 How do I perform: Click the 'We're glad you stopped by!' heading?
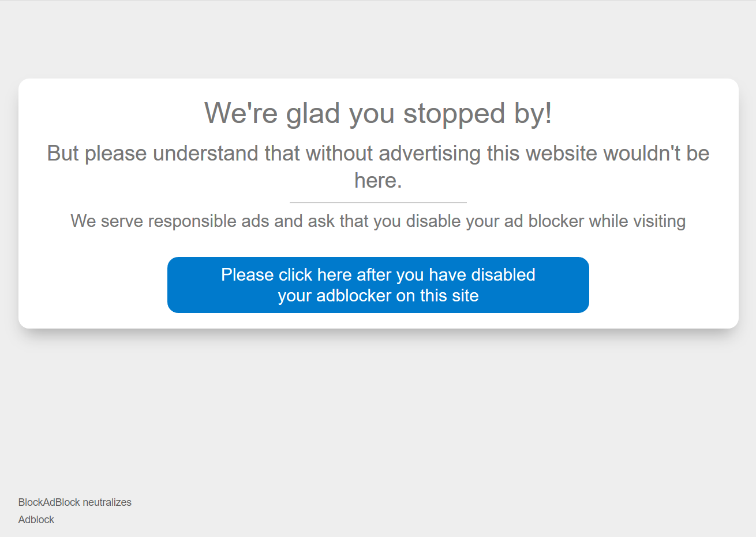point(378,113)
